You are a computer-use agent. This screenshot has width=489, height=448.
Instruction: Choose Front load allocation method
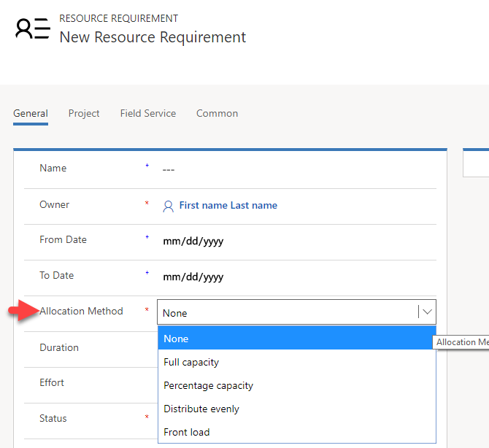tap(187, 432)
